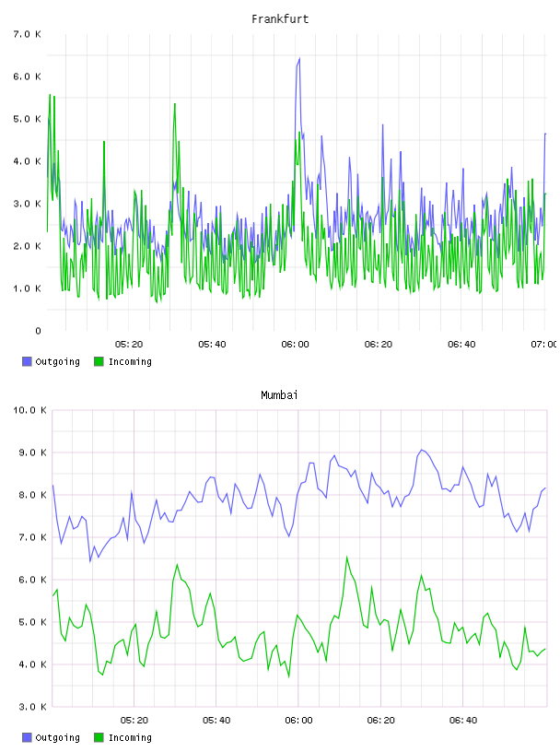This screenshot has width=560, height=752.
Task: Click the 6.0 K label on Frankfurt axis
Action: click(x=28, y=76)
